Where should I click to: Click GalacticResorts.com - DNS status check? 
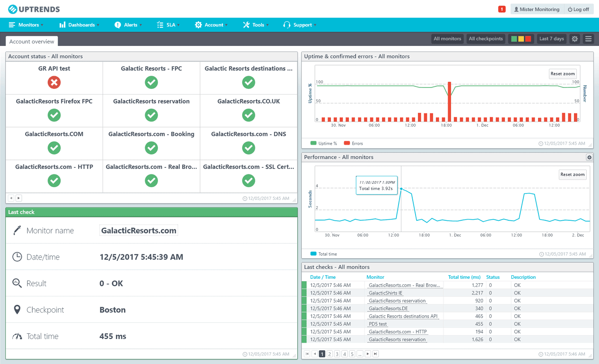click(249, 148)
